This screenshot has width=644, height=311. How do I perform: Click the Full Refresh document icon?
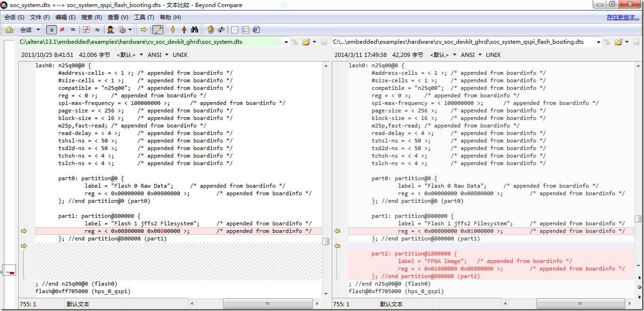click(x=235, y=30)
